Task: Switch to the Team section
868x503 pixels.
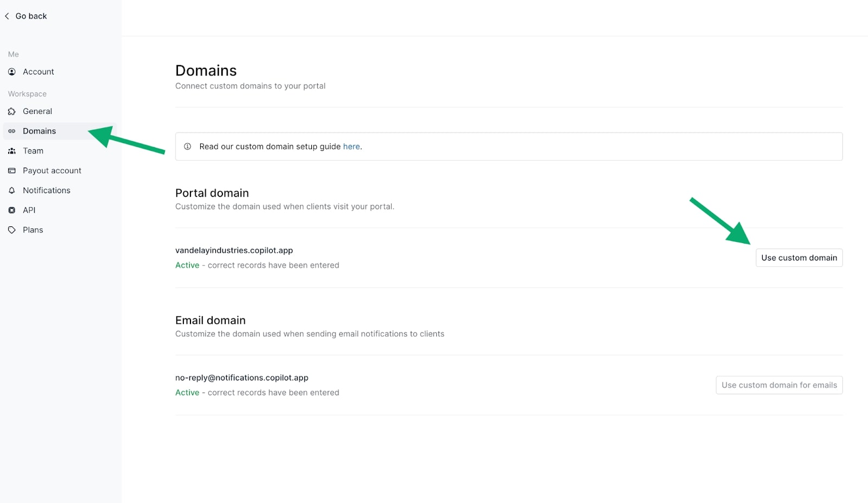Action: 33,151
